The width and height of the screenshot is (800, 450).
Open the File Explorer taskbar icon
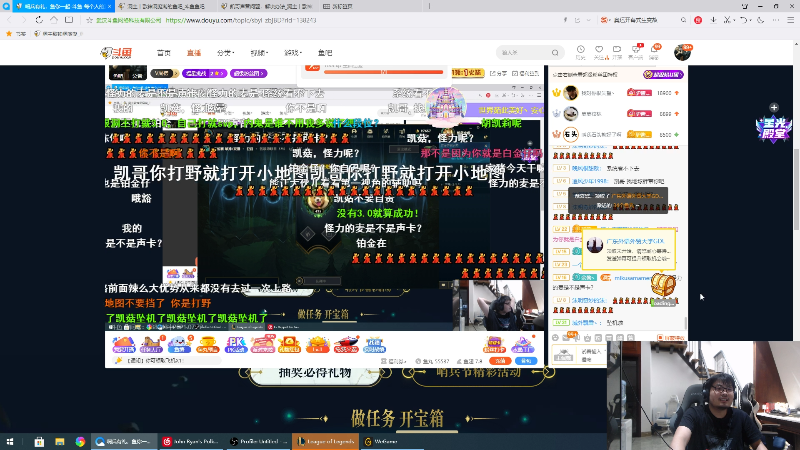coord(60,442)
